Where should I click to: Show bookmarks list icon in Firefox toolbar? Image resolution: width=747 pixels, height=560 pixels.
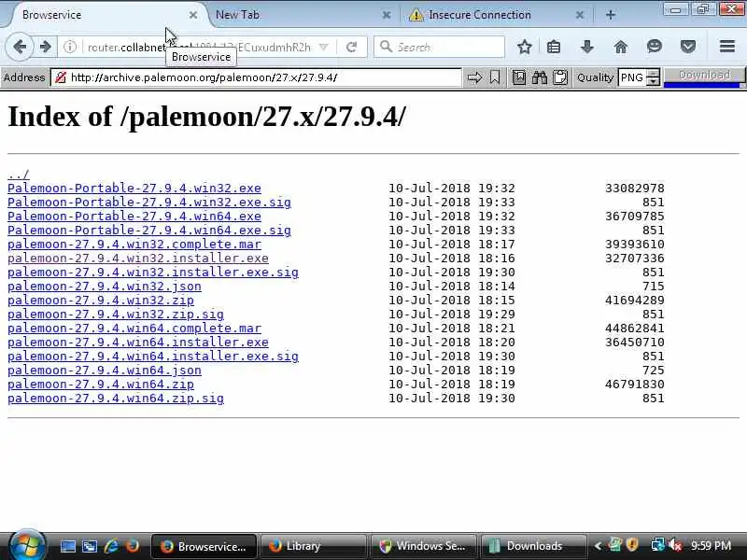(554, 47)
